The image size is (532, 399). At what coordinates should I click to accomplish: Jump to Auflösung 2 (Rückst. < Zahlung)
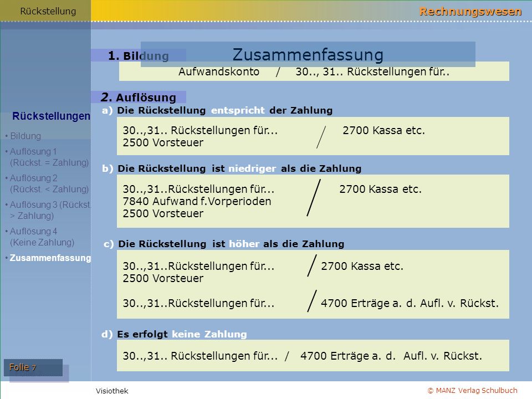(x=49, y=183)
